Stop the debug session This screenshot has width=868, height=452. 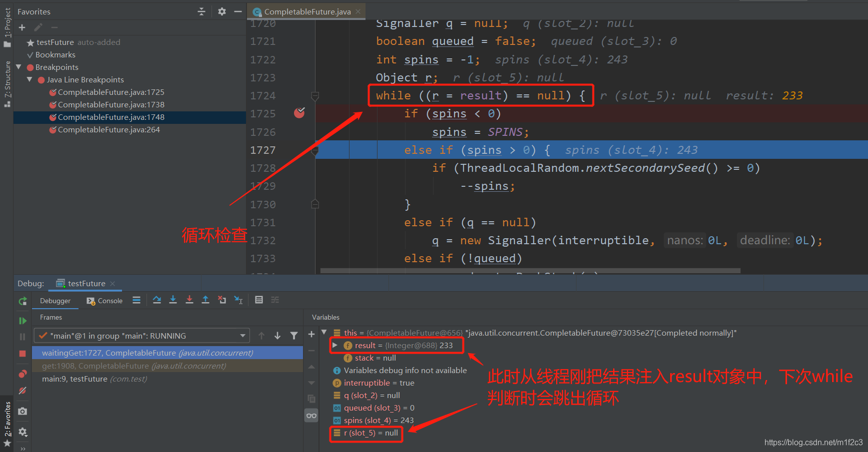point(22,354)
